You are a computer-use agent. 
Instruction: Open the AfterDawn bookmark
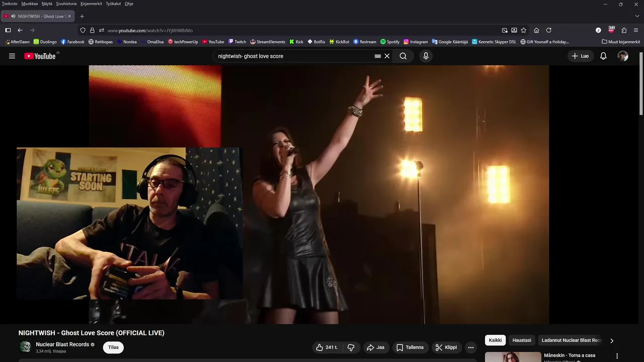click(18, 42)
